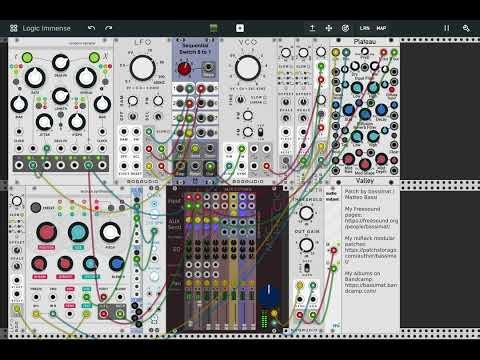Click the Sequential Switch green output jack
480x360 pixels.
(209, 165)
